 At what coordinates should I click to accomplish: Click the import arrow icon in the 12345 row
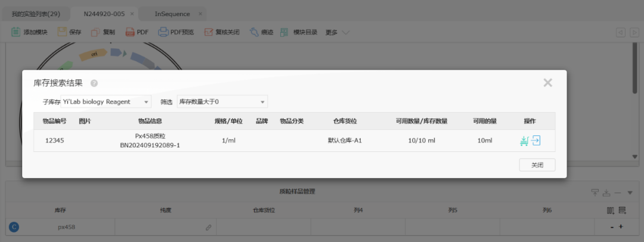535,141
